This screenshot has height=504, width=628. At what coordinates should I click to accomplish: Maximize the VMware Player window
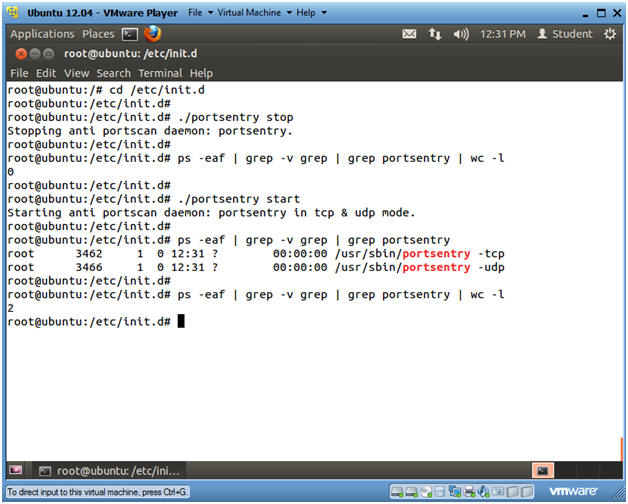pos(601,13)
